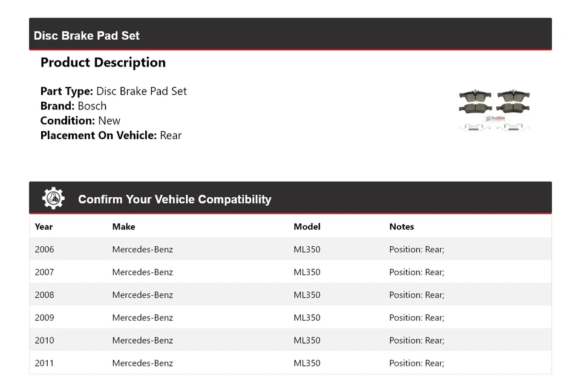581x392 pixels.
Task: Click the Condition: New text
Action: (80, 120)
